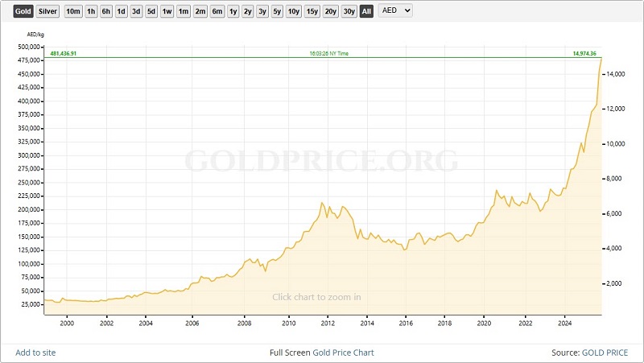Pick the 10y time range
644x363 pixels.
pyautogui.click(x=294, y=11)
